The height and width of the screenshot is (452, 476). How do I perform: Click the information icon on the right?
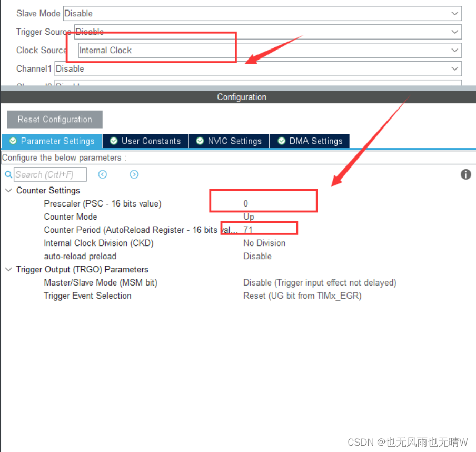[465, 174]
